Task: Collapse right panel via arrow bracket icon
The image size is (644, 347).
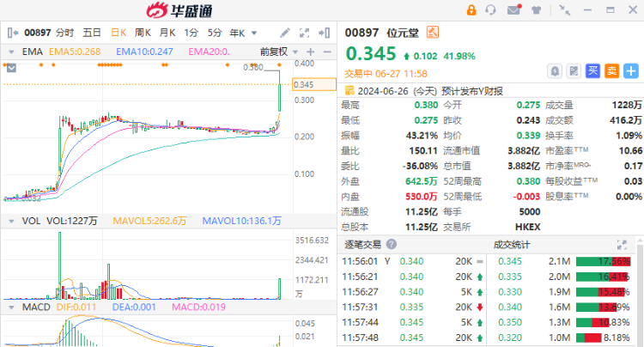Action: (x=325, y=33)
